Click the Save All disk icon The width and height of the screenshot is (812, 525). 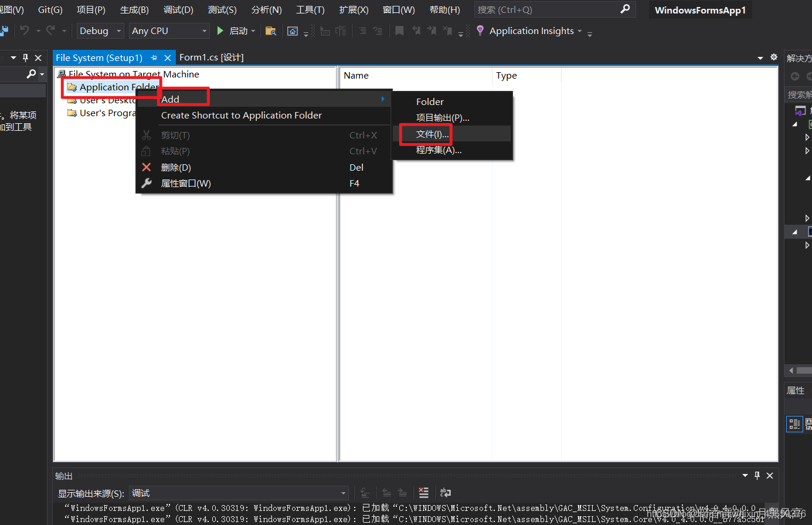click(x=4, y=31)
